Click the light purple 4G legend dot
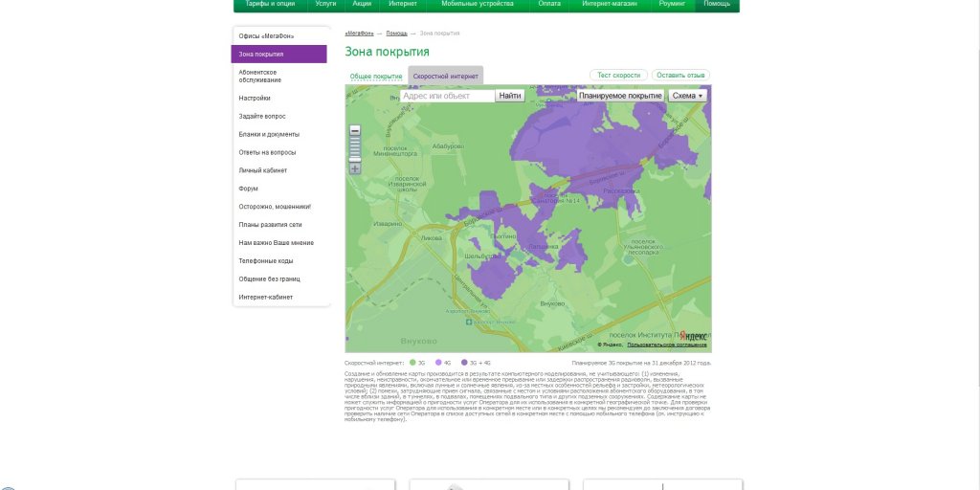The image size is (980, 490). [438, 363]
